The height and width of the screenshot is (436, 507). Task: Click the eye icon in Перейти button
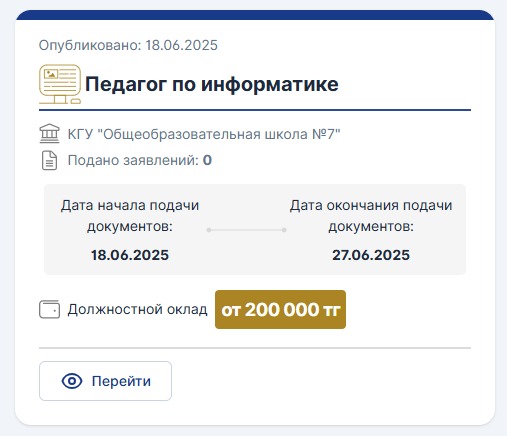pos(72,381)
